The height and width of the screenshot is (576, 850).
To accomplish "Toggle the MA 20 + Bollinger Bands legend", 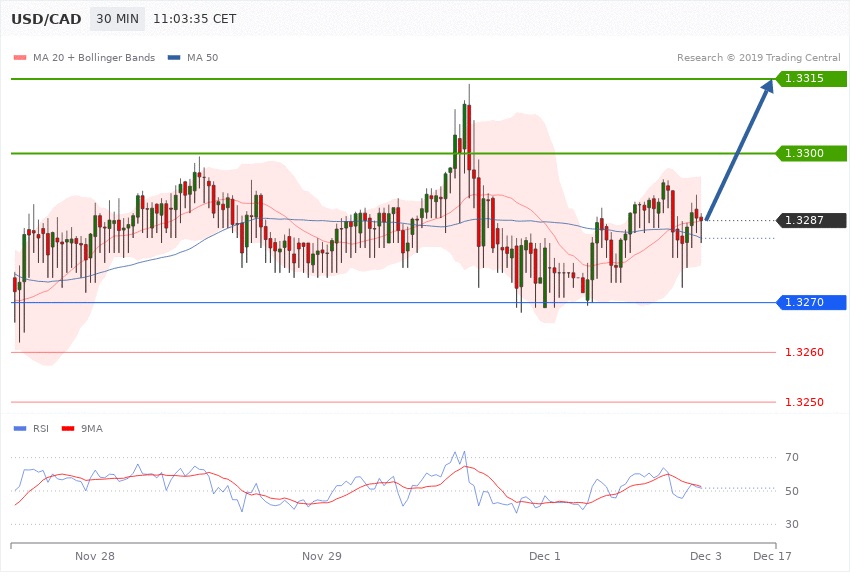I will 94,57.
